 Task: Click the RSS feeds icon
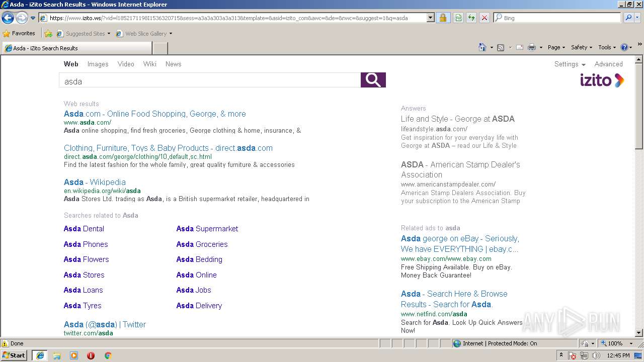click(x=501, y=47)
